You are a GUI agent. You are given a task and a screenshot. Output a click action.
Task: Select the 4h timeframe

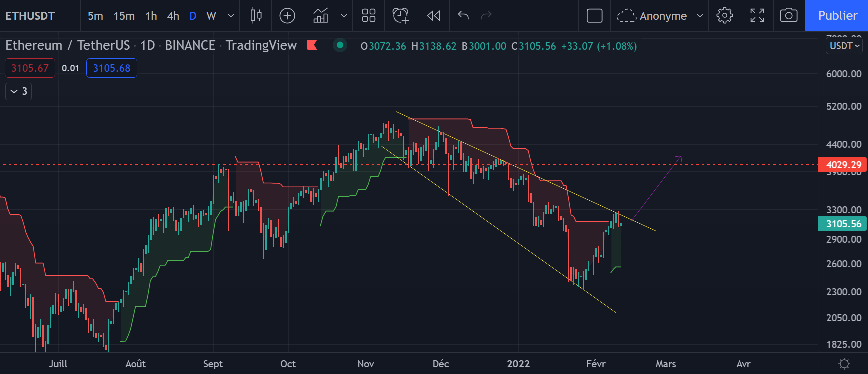coord(173,16)
